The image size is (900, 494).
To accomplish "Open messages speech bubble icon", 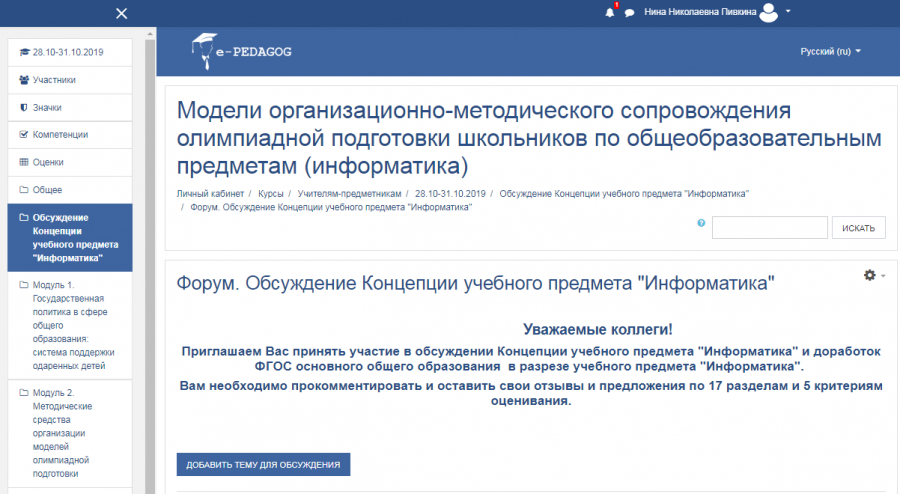I will [629, 13].
